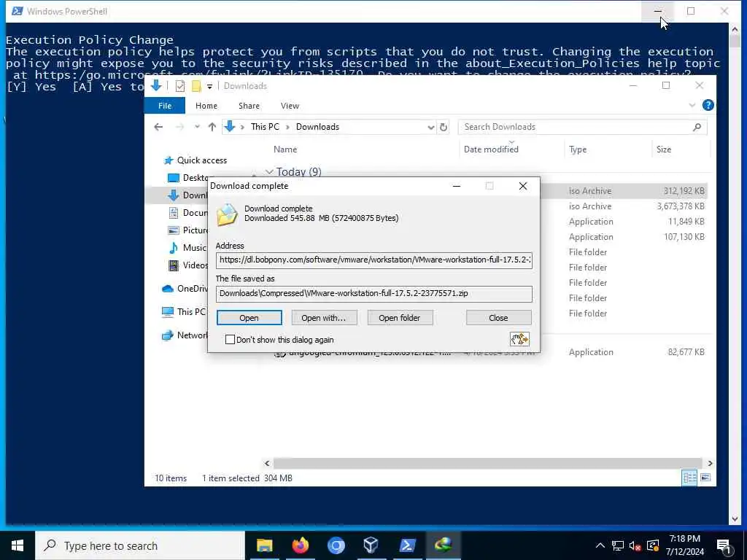747x560 pixels.
Task: Show hidden tray icons chevron
Action: [600, 545]
